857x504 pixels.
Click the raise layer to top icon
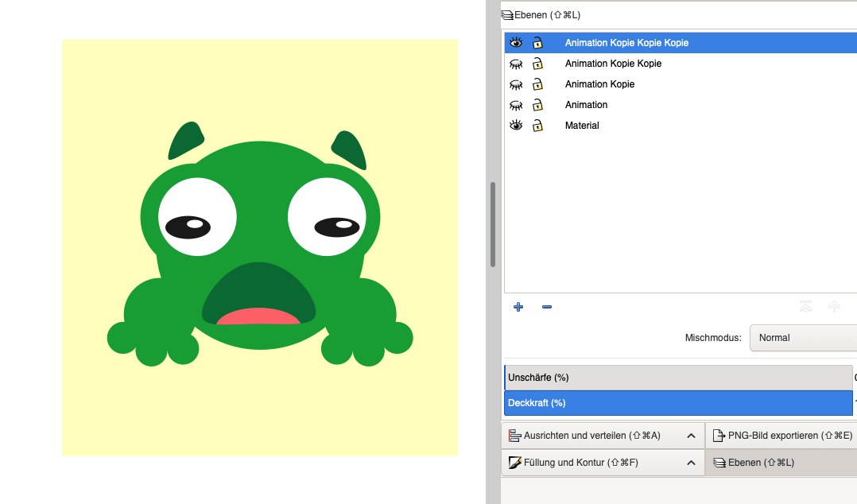805,307
